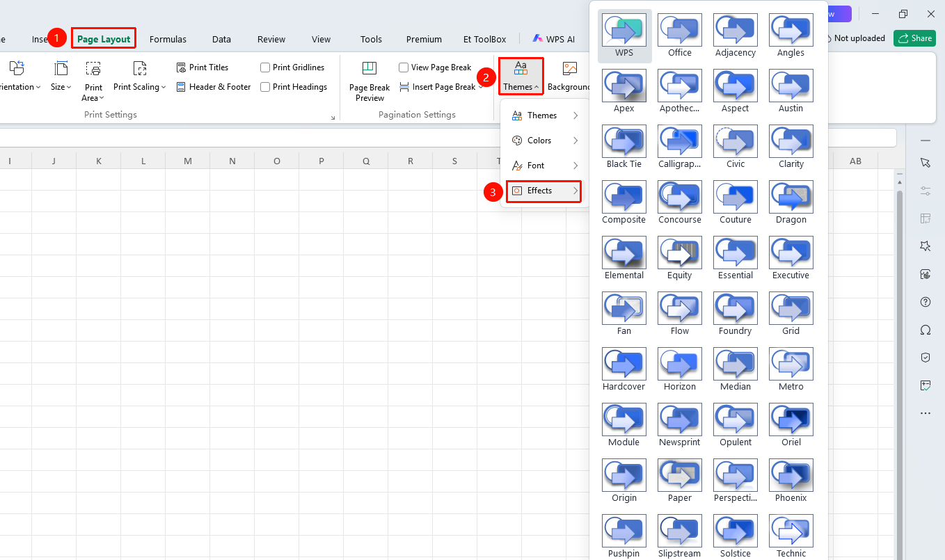Viewport: 945px width, 560px height.
Task: Expand the Size dropdown
Action: (61, 77)
